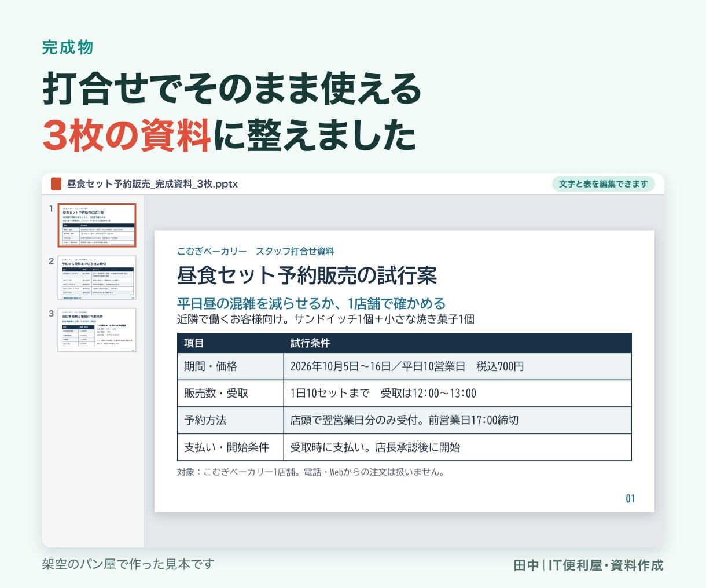Open the slide 2 thumbnail in the sidebar
The image size is (706, 588).
97,278
